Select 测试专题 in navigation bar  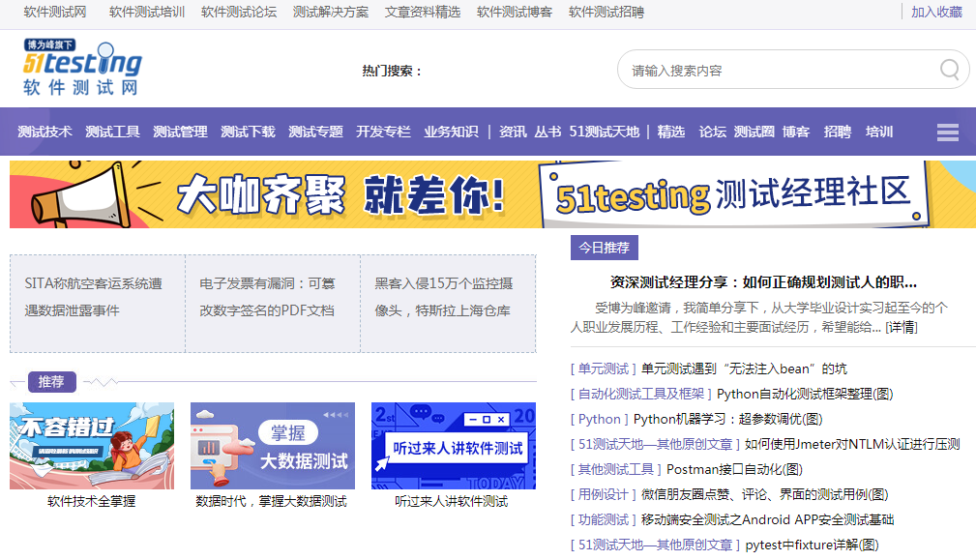316,132
